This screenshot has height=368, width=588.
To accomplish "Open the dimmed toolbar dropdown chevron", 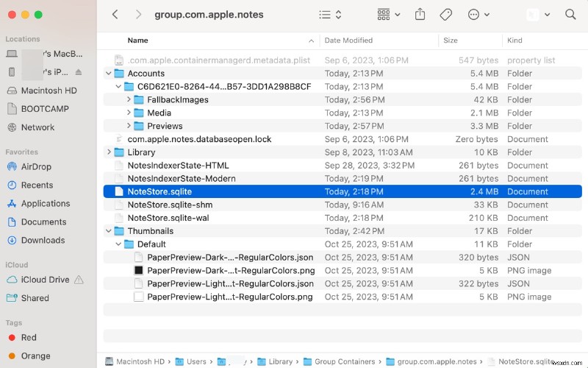I will point(548,15).
